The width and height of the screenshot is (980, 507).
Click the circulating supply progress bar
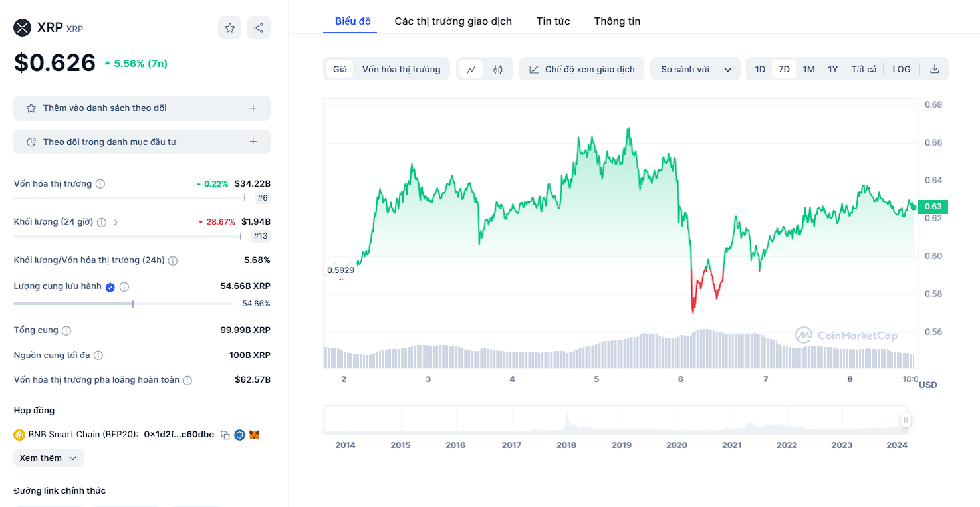(123, 304)
